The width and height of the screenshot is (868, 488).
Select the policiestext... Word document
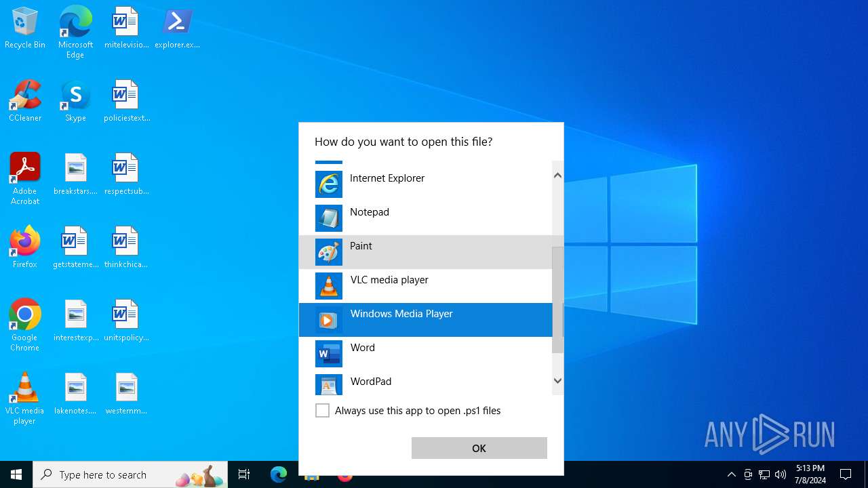click(x=126, y=102)
